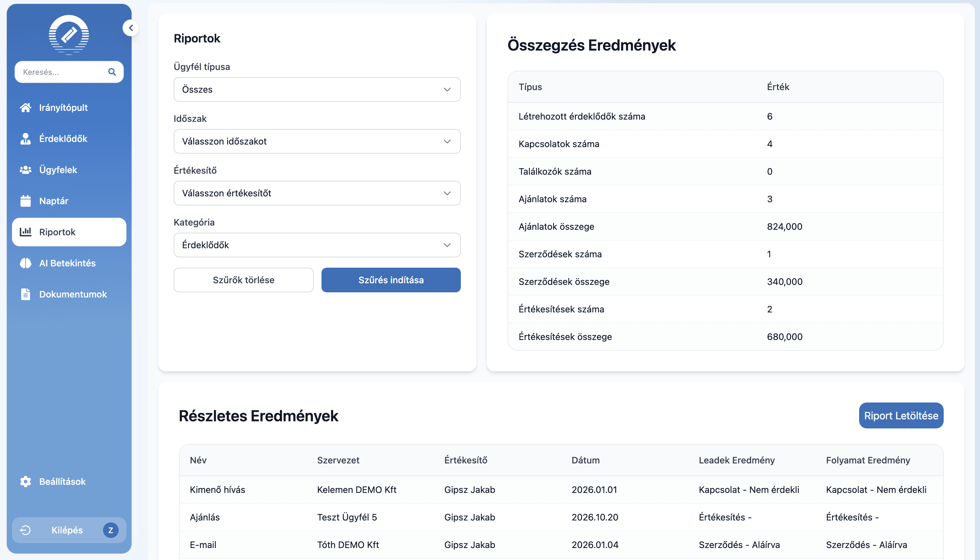Select the Érdeklődők person icon
Screen dimensions: 980x560
pyautogui.click(x=25, y=139)
